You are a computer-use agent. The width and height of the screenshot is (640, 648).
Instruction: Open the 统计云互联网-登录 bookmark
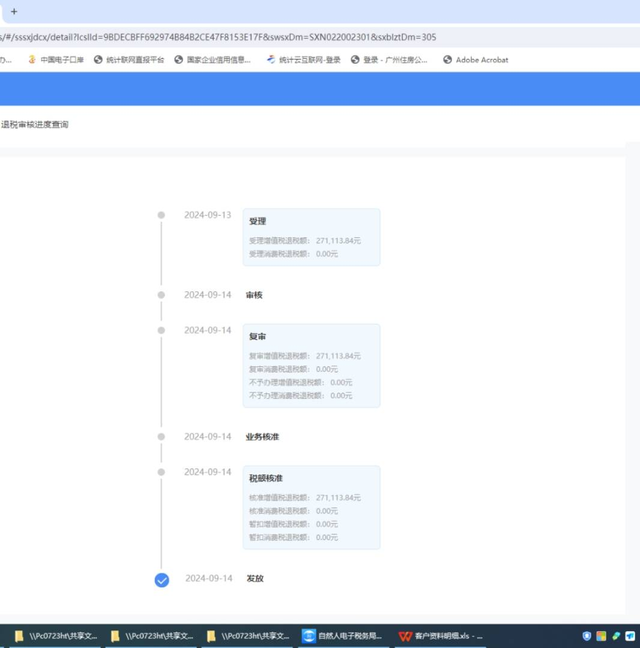click(303, 60)
